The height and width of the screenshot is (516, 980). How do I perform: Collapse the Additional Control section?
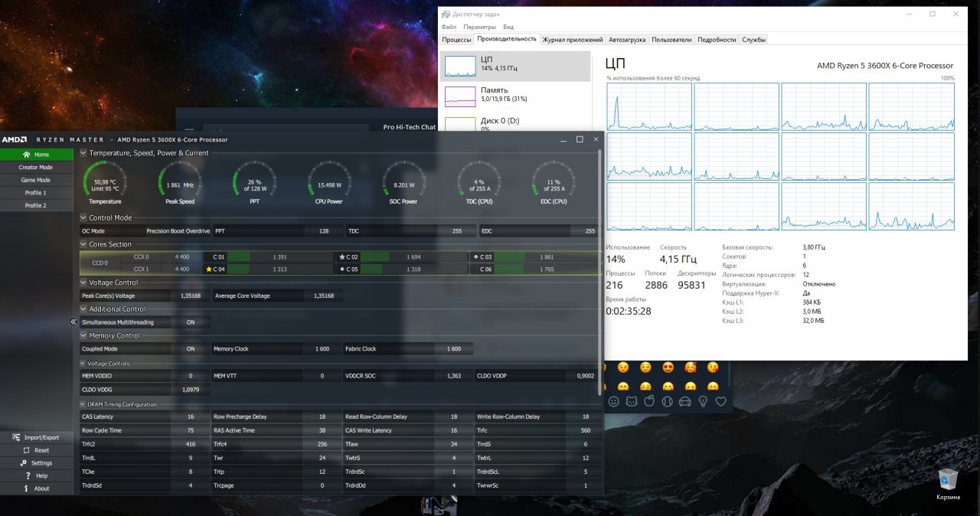point(83,309)
